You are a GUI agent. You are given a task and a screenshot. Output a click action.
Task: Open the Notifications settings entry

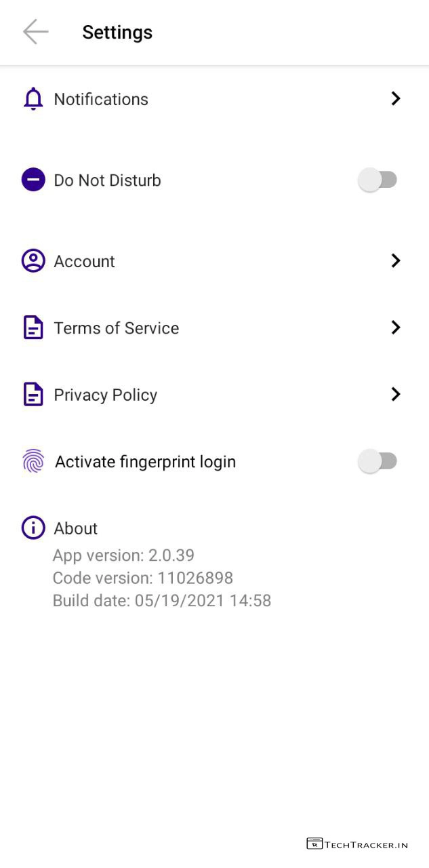point(101,99)
